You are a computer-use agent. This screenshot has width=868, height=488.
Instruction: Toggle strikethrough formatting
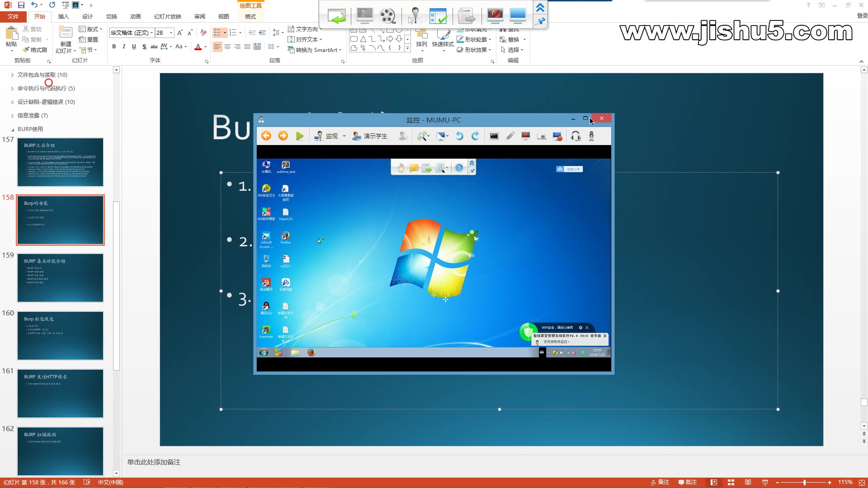(x=154, y=47)
